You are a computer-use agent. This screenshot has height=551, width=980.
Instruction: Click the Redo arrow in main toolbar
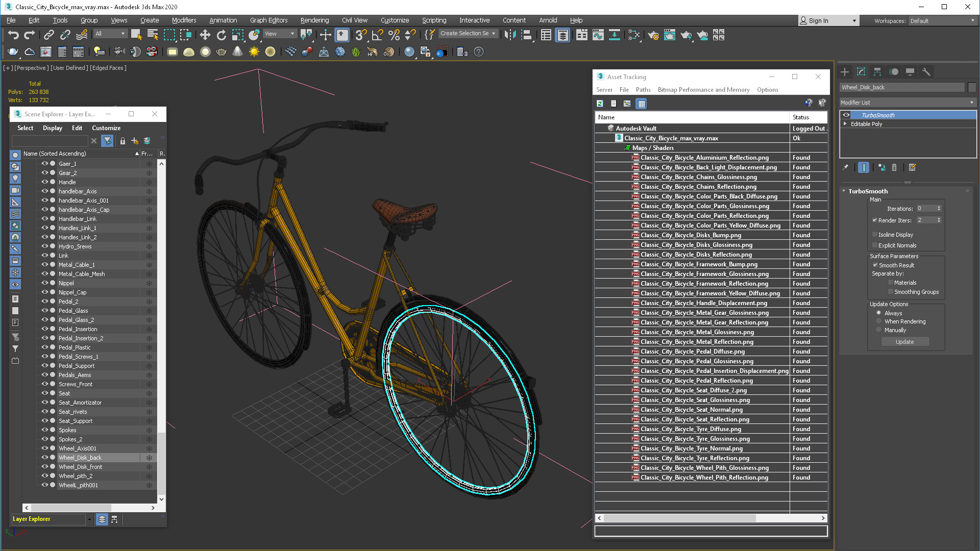(30, 35)
